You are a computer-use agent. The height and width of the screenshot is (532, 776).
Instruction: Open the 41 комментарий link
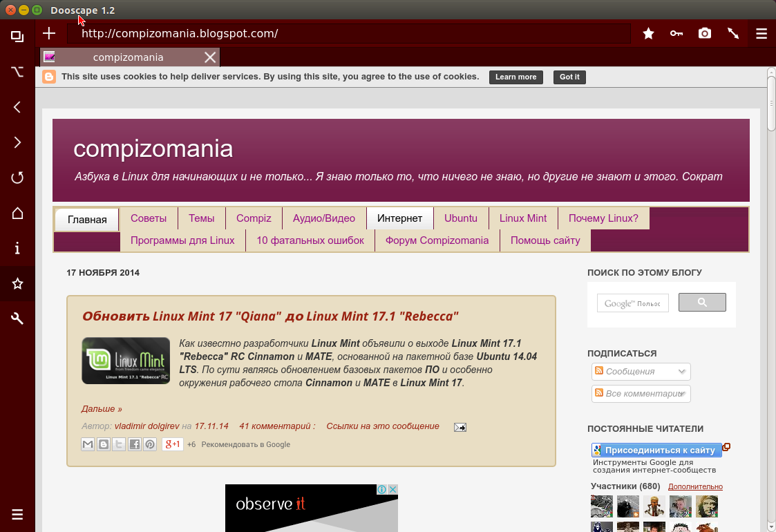(x=277, y=426)
